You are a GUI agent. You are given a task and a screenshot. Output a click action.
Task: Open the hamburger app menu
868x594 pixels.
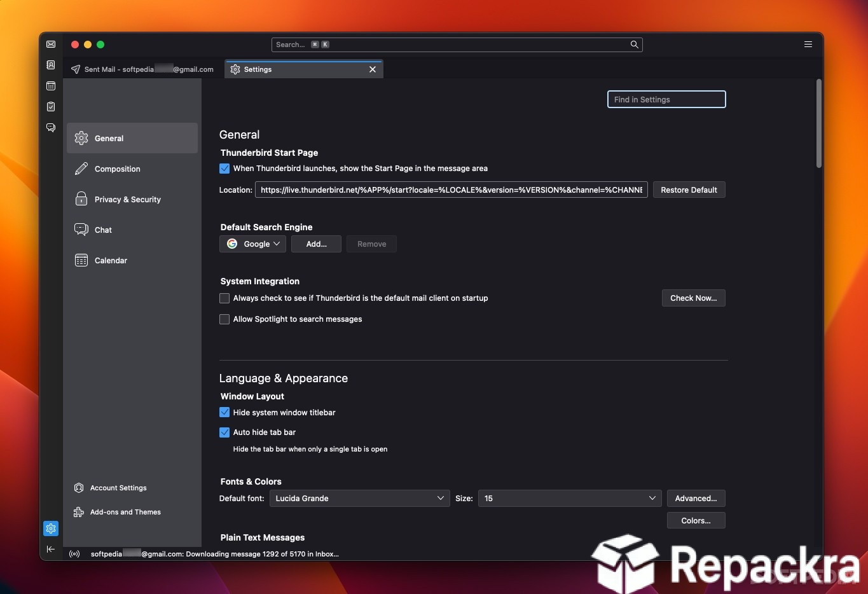tap(808, 45)
